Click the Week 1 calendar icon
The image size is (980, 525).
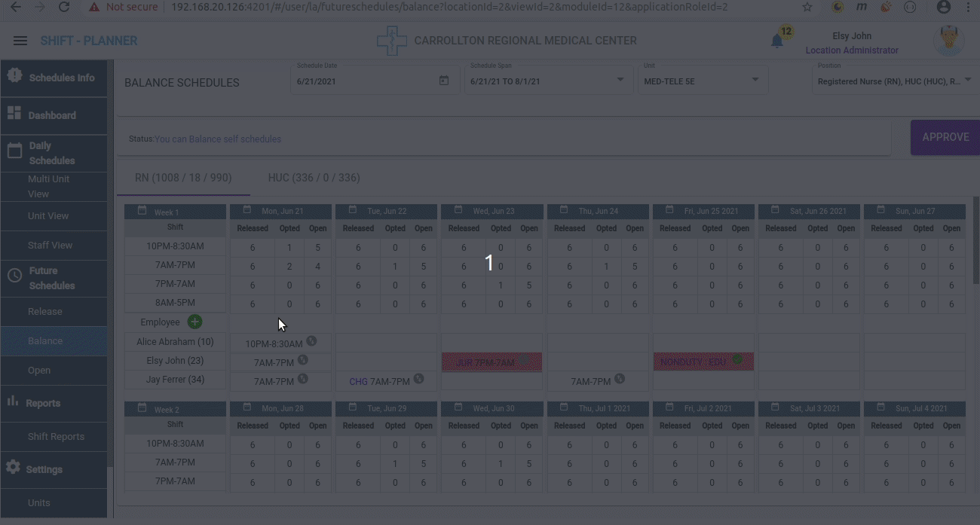pos(142,212)
